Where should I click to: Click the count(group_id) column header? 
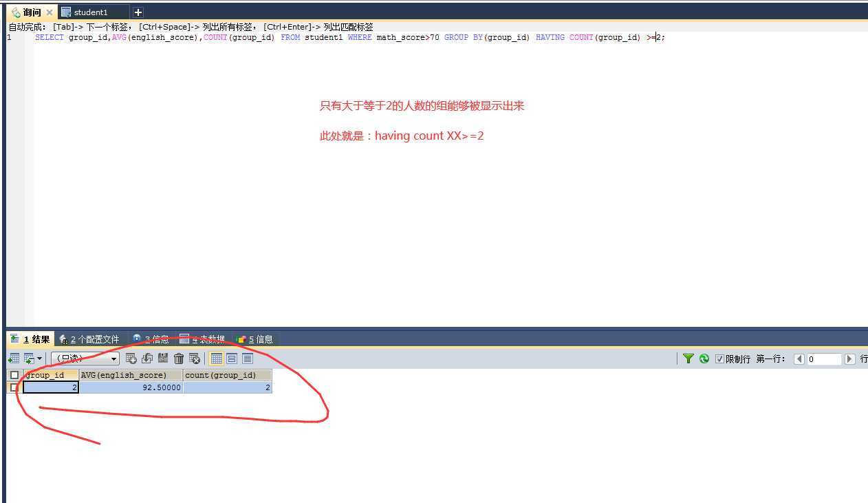(x=228, y=375)
